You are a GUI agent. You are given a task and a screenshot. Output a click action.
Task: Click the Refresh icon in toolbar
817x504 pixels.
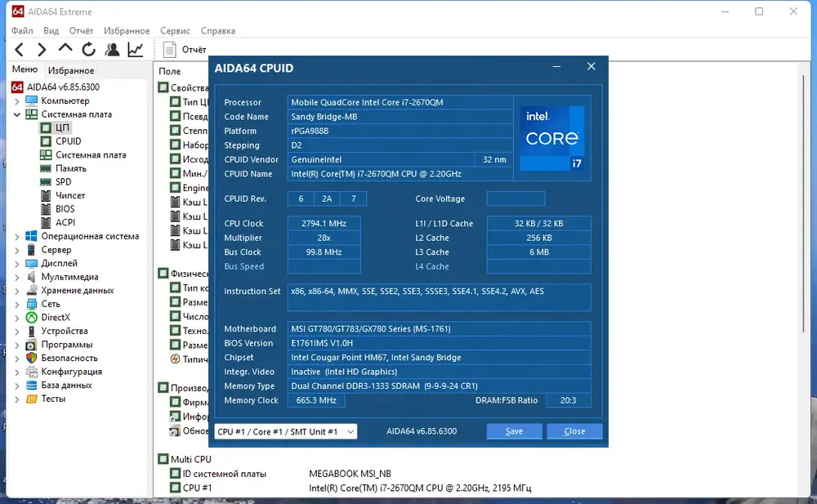[88, 50]
